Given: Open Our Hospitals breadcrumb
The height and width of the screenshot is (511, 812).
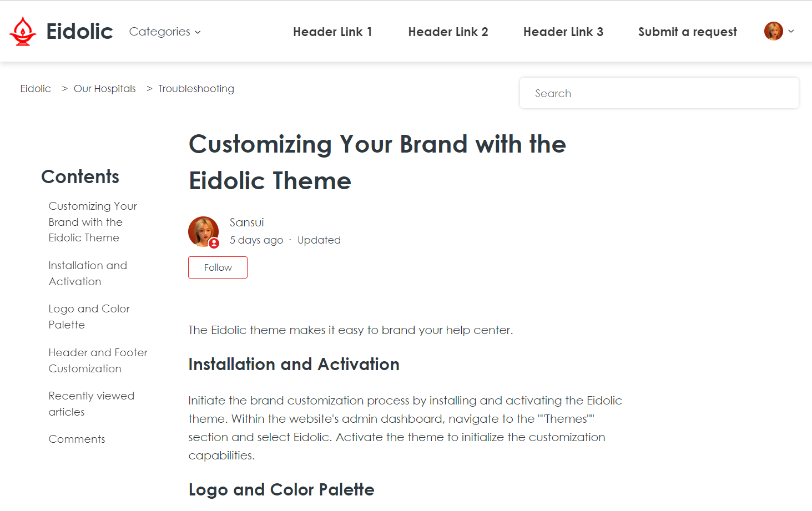Looking at the screenshot, I should click(x=104, y=89).
